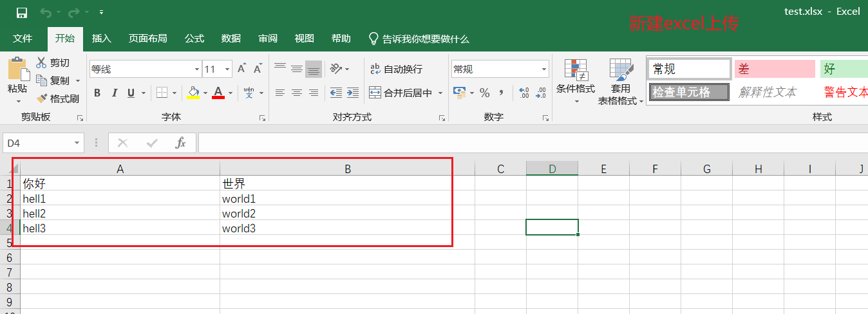The height and width of the screenshot is (314, 868).
Task: Click the Increase Font Size icon
Action: (241, 69)
